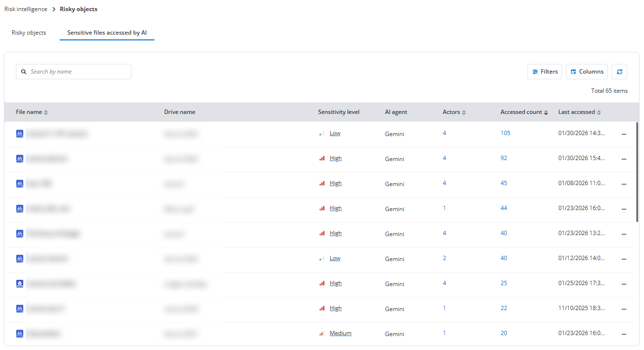Screen dimensions: 644x350
Task: Open the Risk intelligence breadcrumb link
Action: coord(26,9)
